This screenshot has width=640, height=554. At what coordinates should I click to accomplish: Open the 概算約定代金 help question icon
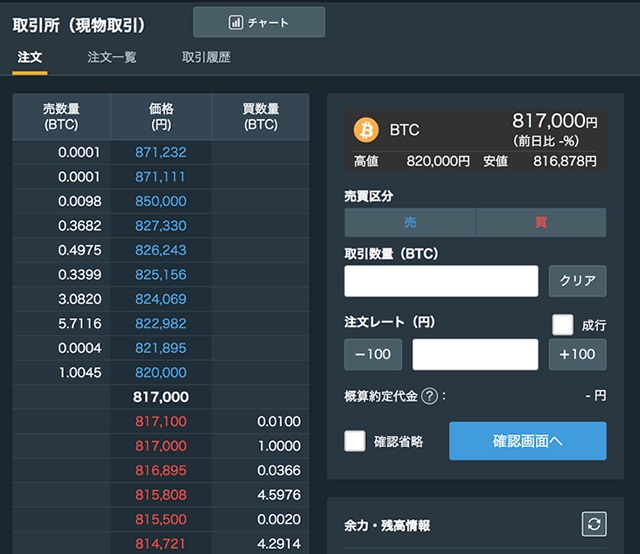430,395
